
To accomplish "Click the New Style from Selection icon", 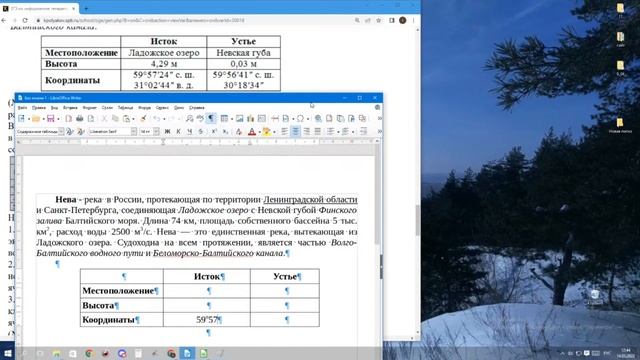I will click(81, 131).
